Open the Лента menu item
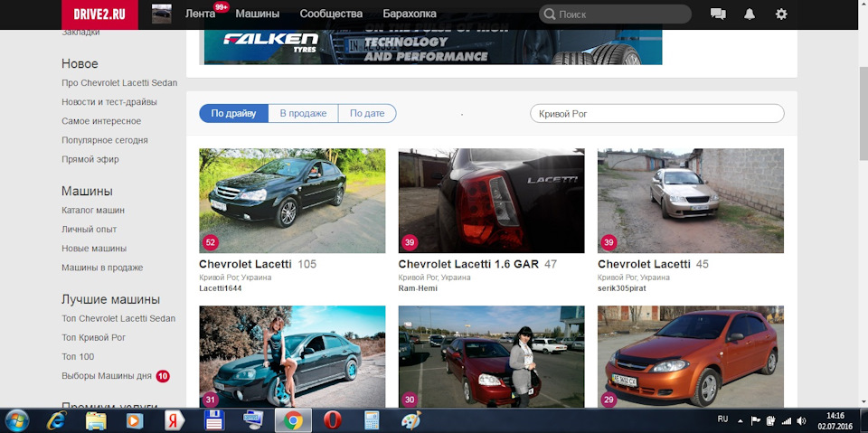Screen dimensions: 868x433 pyautogui.click(x=200, y=14)
